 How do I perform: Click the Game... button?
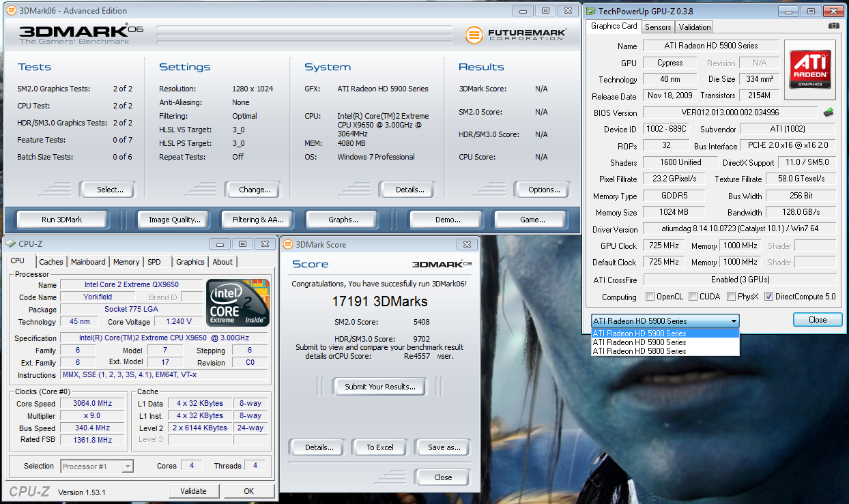coord(532,220)
